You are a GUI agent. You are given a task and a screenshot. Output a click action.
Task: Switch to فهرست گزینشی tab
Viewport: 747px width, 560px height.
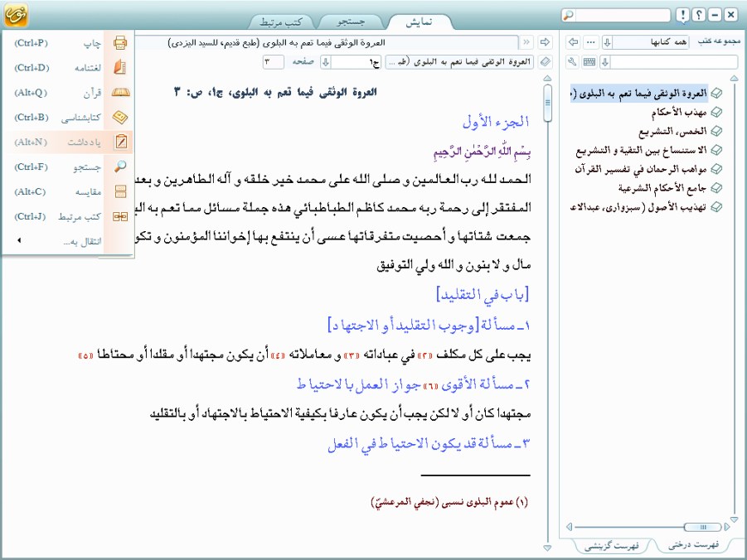point(611,545)
